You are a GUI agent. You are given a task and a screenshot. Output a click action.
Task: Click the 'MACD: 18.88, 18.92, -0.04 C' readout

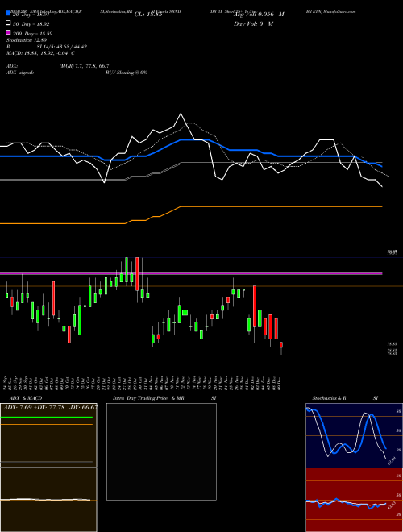click(41, 53)
